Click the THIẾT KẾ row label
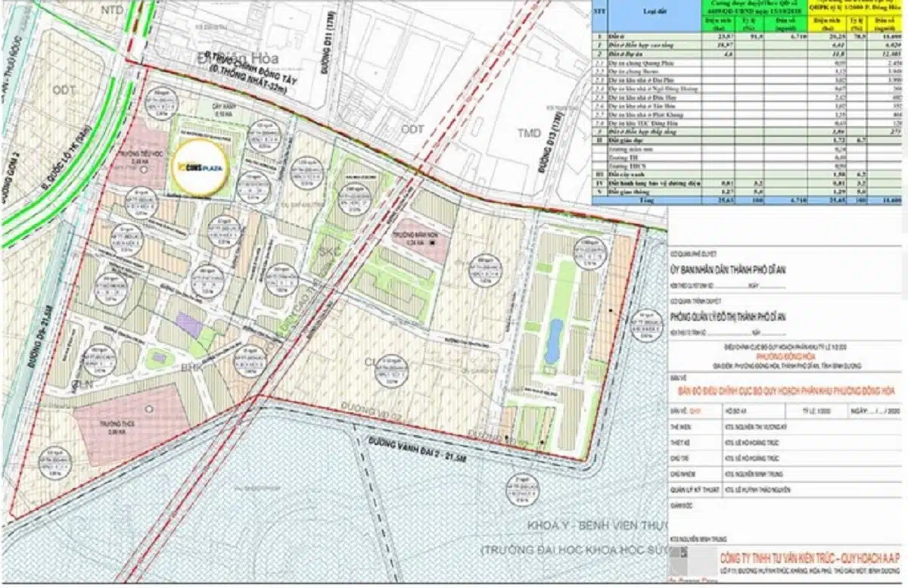The height and width of the screenshot is (588, 908). pos(680,443)
